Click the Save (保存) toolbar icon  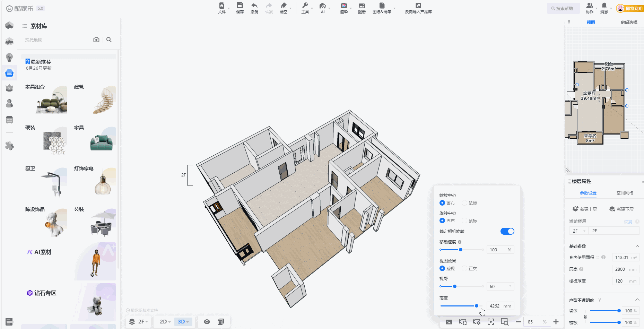[240, 6]
